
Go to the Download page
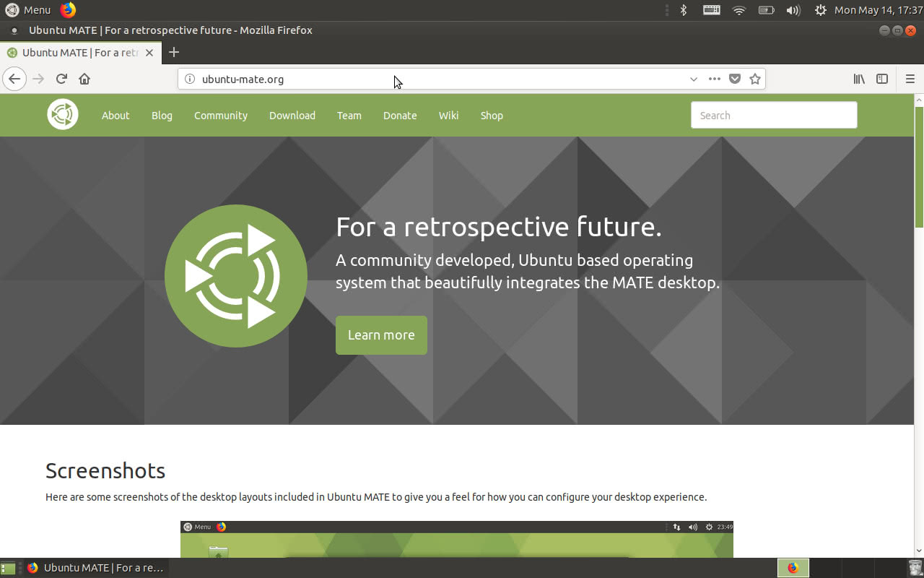click(x=292, y=115)
